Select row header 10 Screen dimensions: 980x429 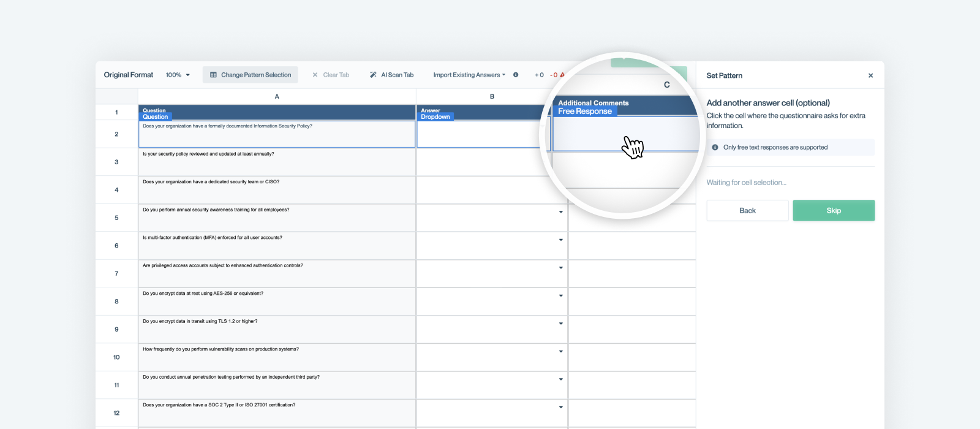116,357
